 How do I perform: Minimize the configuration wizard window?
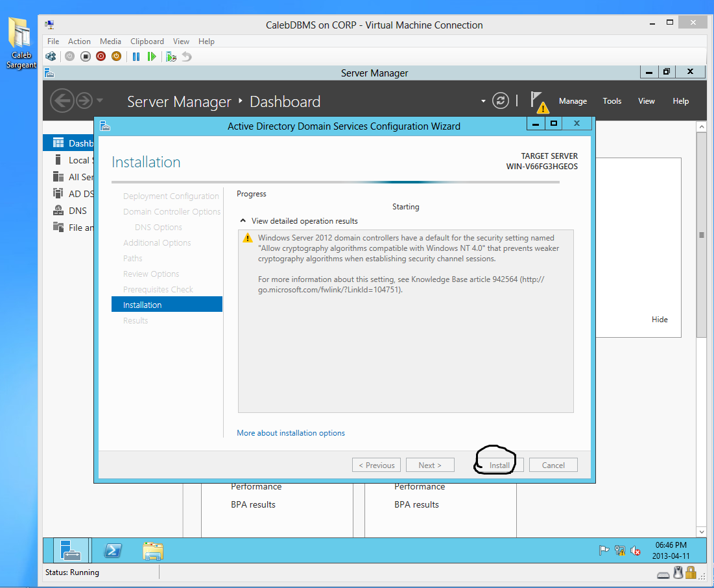(x=536, y=124)
